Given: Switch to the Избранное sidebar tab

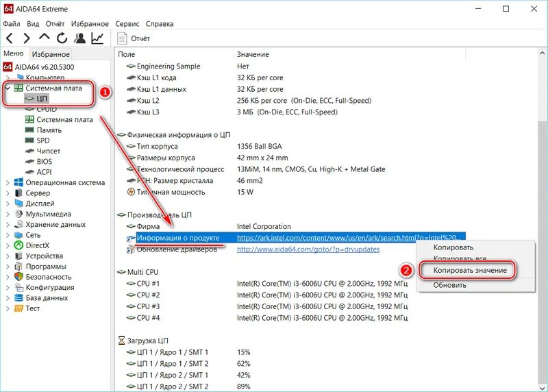Looking at the screenshot, I should pyautogui.click(x=51, y=54).
